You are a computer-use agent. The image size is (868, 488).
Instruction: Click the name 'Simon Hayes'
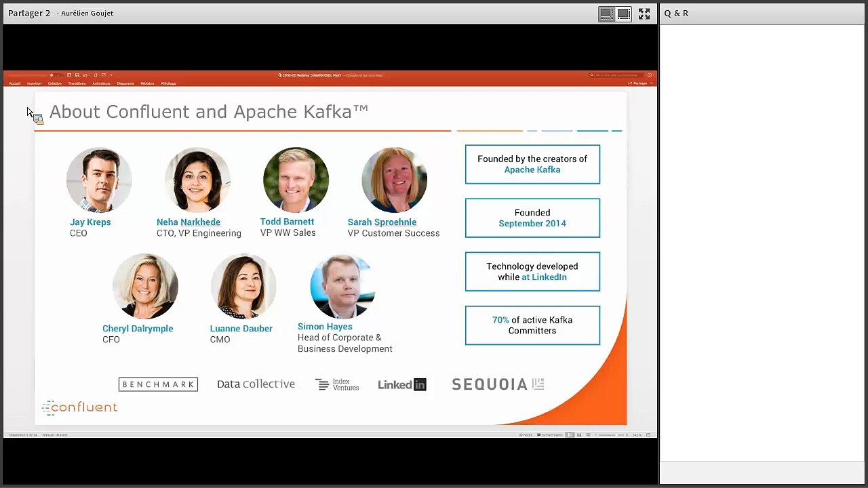pos(325,327)
